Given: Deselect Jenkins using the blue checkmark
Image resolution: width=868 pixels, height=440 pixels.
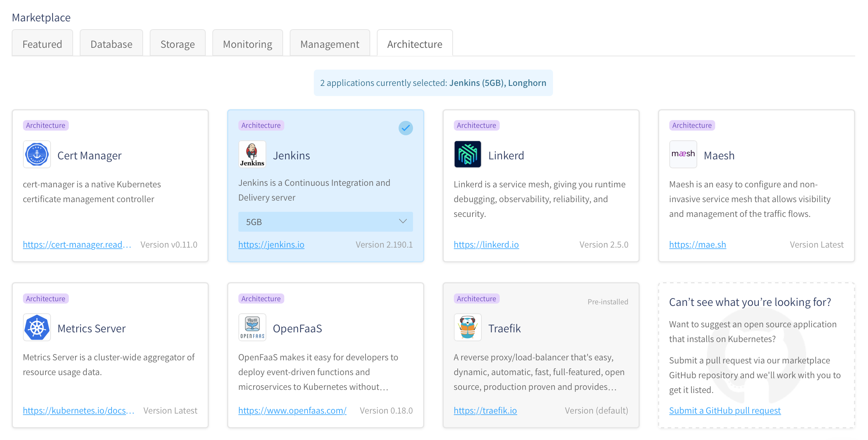Looking at the screenshot, I should (406, 128).
